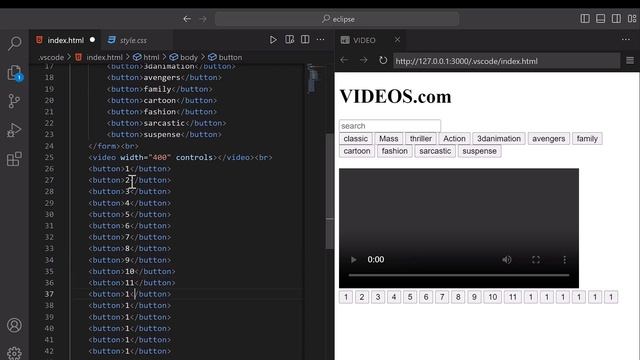The image size is (640, 360).
Task: Click the search input on the webpage
Action: 390,126
